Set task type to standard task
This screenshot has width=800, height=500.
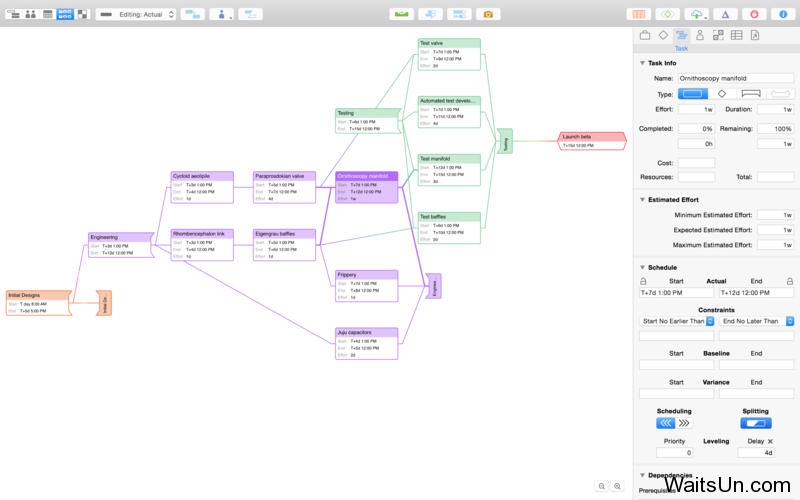click(x=693, y=94)
